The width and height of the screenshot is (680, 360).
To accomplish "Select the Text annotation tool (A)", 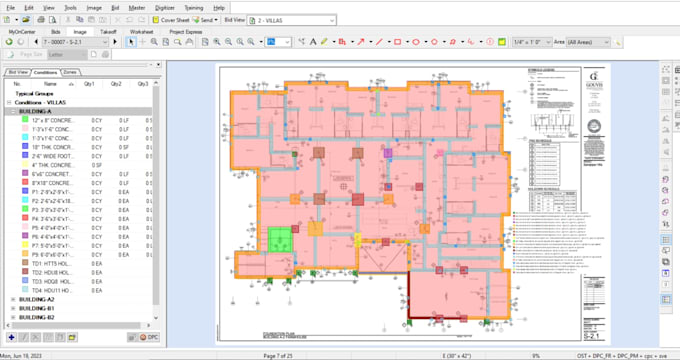I will 313,42.
